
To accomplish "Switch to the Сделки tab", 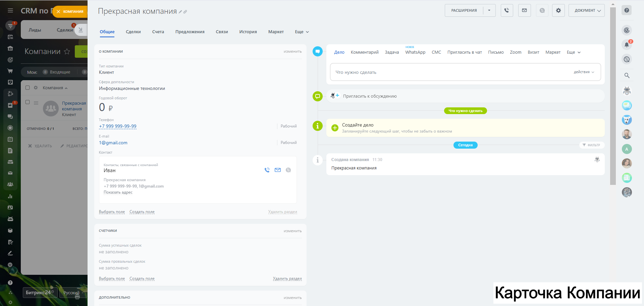I will point(133,32).
